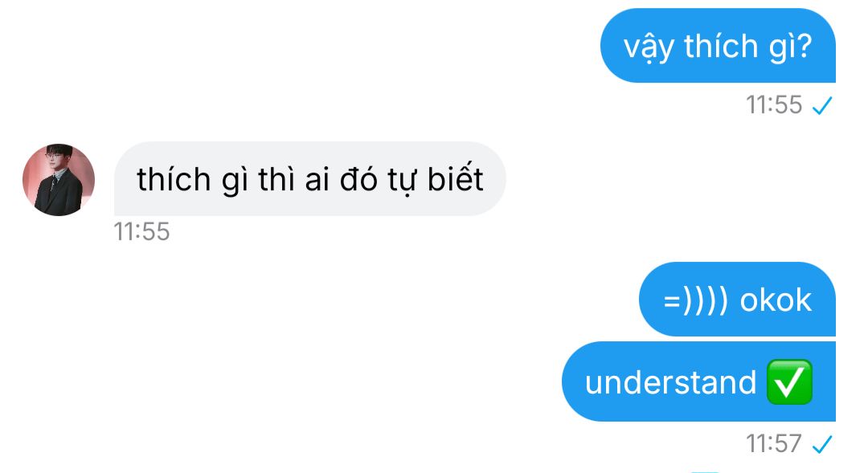Click the '=))))' emoticon text
This screenshot has width=868, height=473.
[x=696, y=300]
